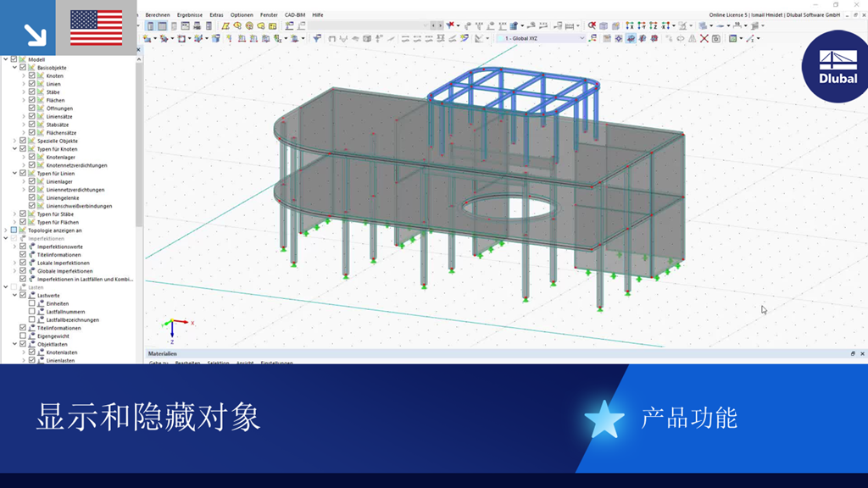Open the Optionen menu
This screenshot has height=488, width=868.
click(242, 14)
